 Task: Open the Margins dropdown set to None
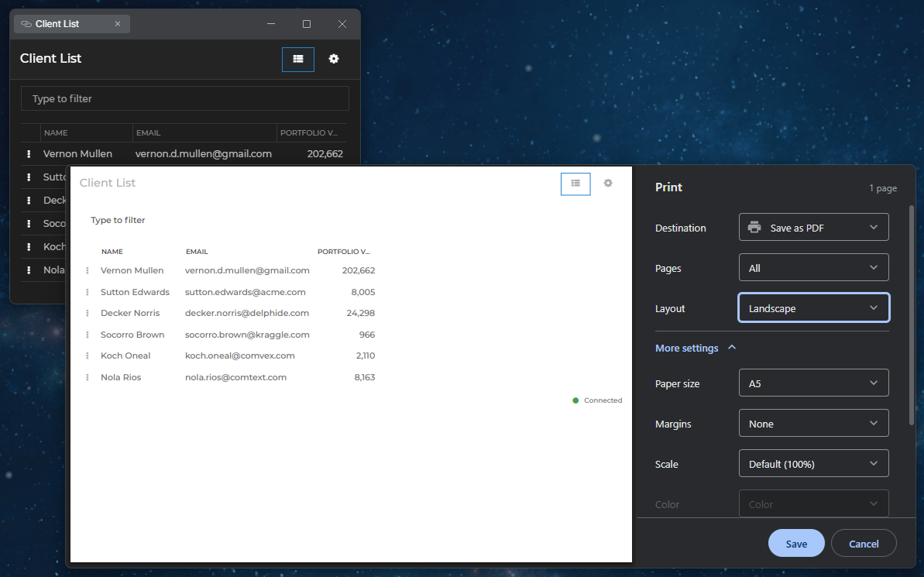tap(814, 423)
